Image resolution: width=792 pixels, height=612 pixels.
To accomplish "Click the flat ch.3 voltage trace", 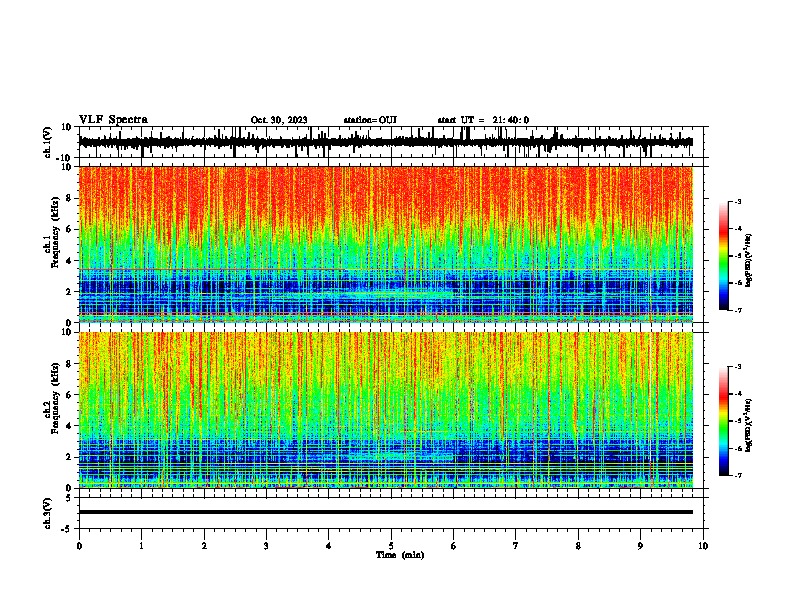I will (386, 512).
